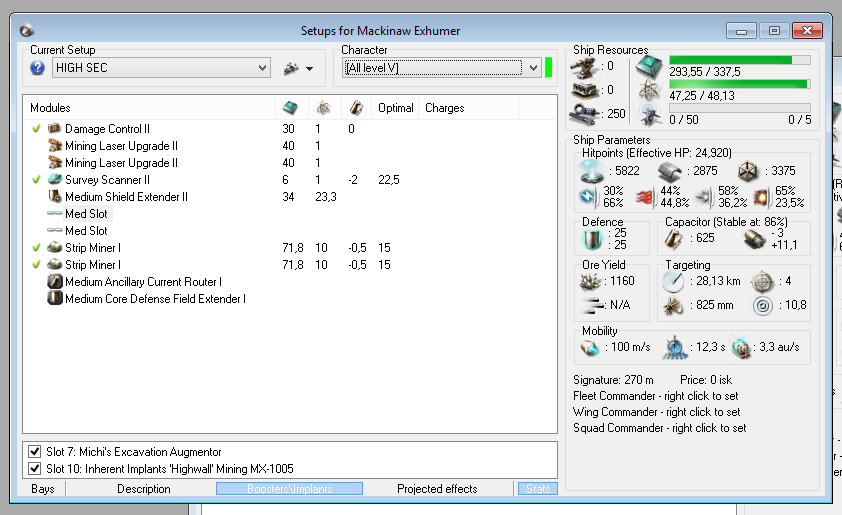842x515 pixels.
Task: Open the Character All level V dropdown
Action: point(441,68)
